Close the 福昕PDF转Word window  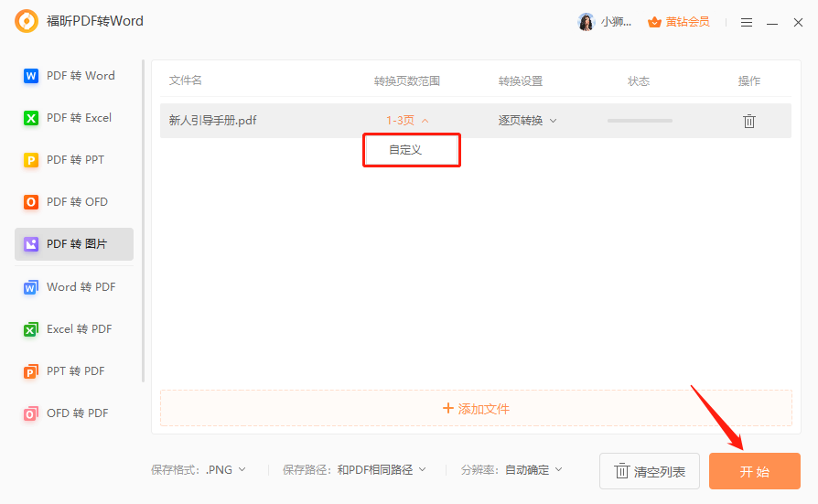pyautogui.click(x=798, y=23)
